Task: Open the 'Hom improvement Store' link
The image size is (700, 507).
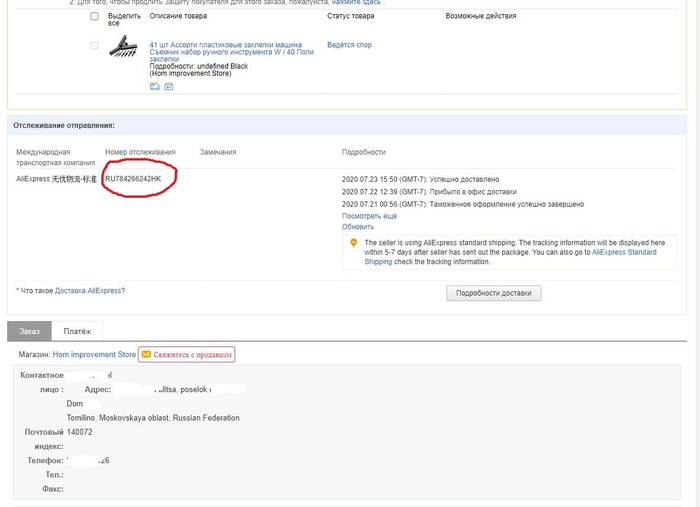Action: point(94,355)
